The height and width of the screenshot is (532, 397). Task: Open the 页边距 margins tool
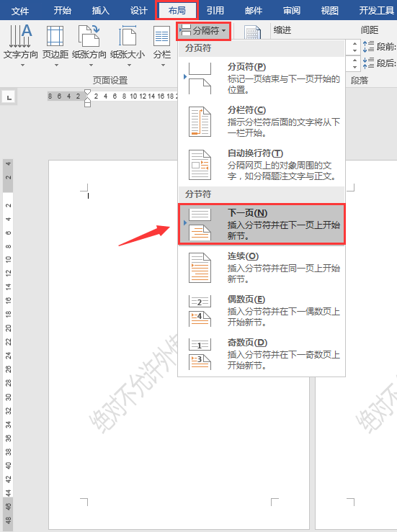coord(55,45)
